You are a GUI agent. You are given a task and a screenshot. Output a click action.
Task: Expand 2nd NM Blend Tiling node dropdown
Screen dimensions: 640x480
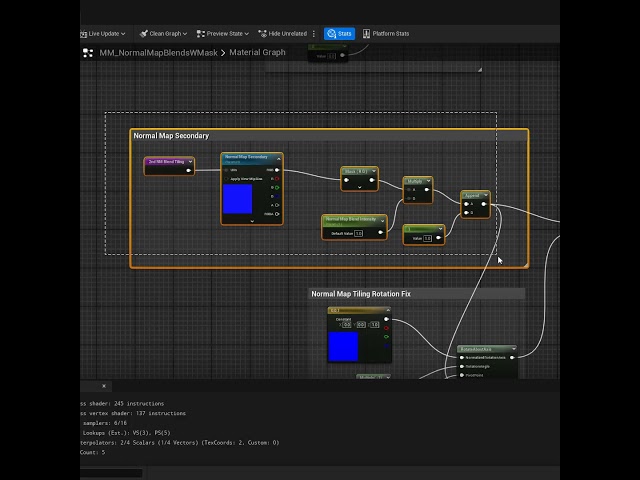190,162
